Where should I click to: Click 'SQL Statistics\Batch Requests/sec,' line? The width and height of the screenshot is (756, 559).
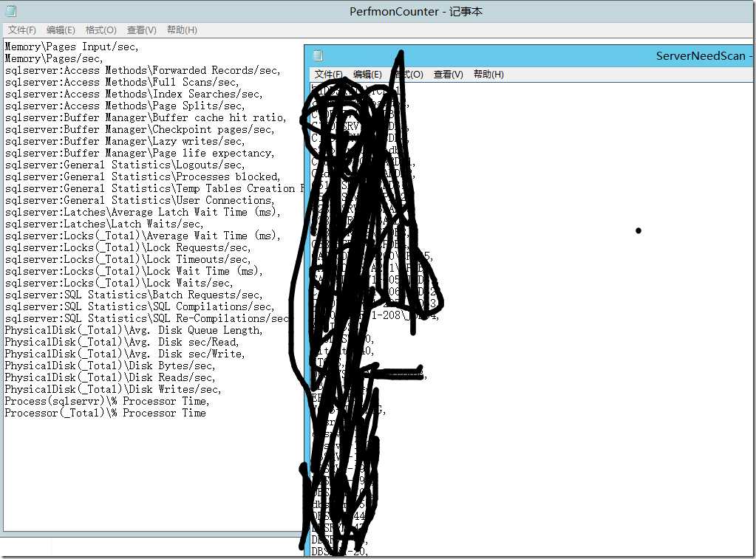coord(134,295)
